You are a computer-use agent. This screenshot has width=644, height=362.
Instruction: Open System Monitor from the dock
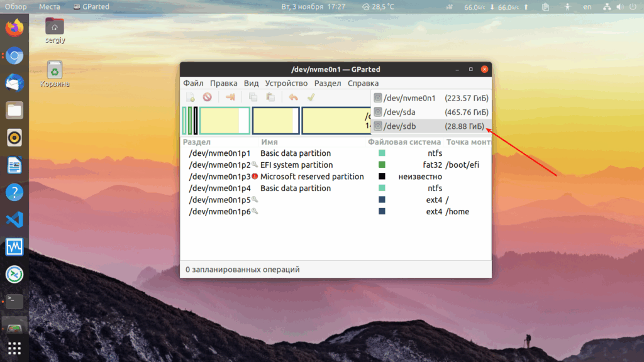14,247
